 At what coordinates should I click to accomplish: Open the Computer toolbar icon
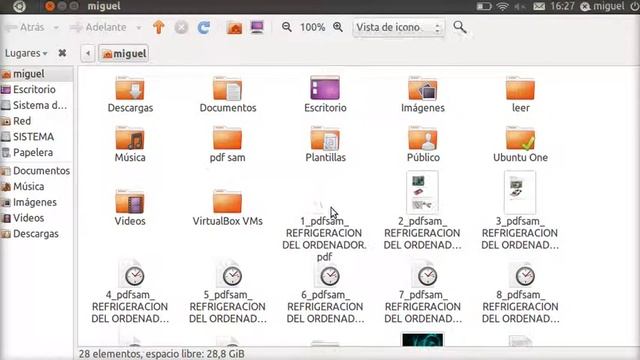[x=257, y=27]
